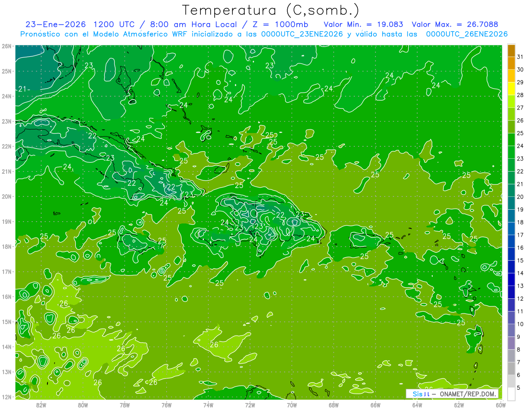The height and width of the screenshot is (411, 532).
Task: Click the 70W longitude axis label
Action: click(x=292, y=405)
